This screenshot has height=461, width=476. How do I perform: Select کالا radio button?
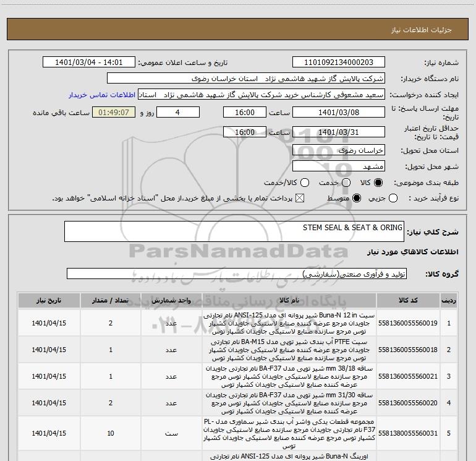tap(378, 183)
